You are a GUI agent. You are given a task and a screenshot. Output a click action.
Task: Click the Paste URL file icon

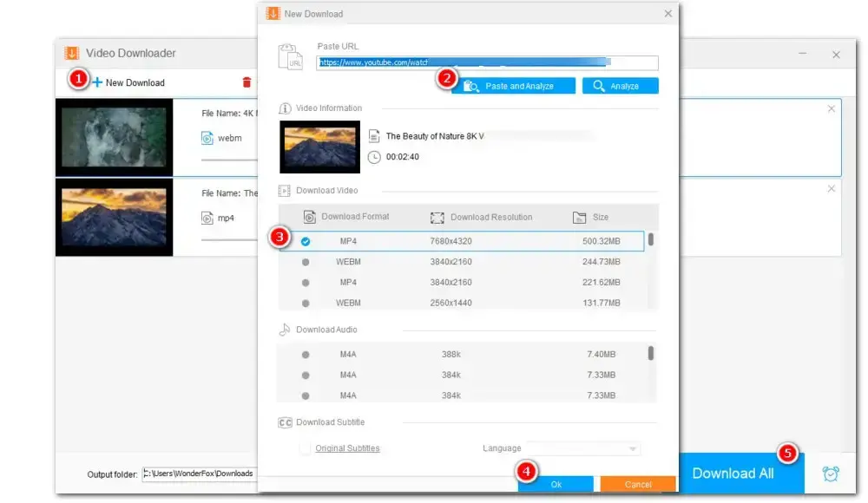click(291, 56)
